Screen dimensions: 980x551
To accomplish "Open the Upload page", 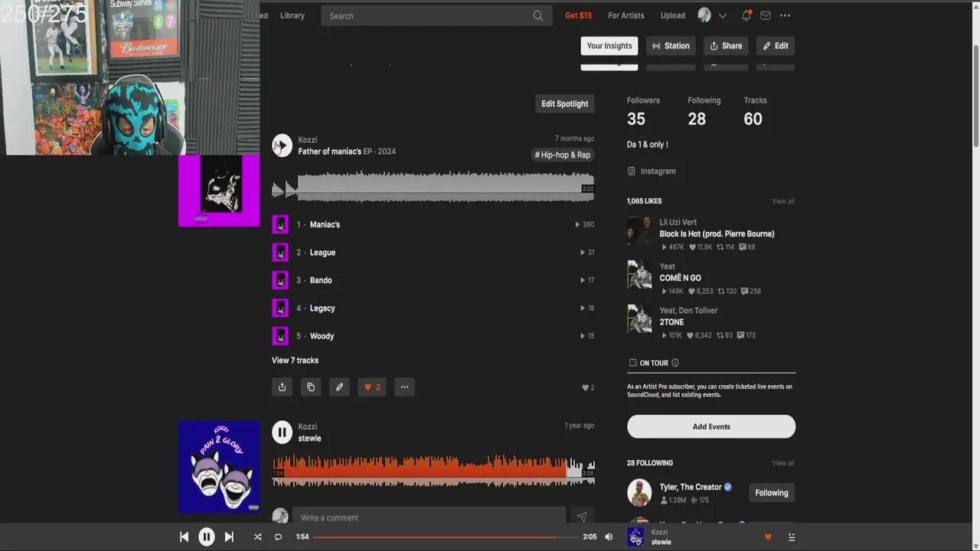I will point(673,15).
